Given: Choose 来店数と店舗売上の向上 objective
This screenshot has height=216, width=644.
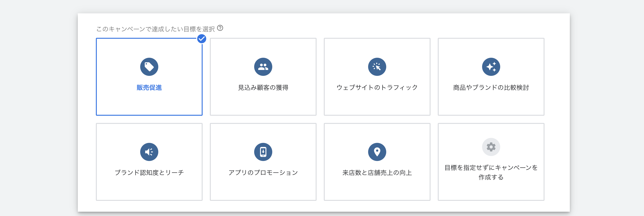Looking at the screenshot, I should tap(377, 162).
